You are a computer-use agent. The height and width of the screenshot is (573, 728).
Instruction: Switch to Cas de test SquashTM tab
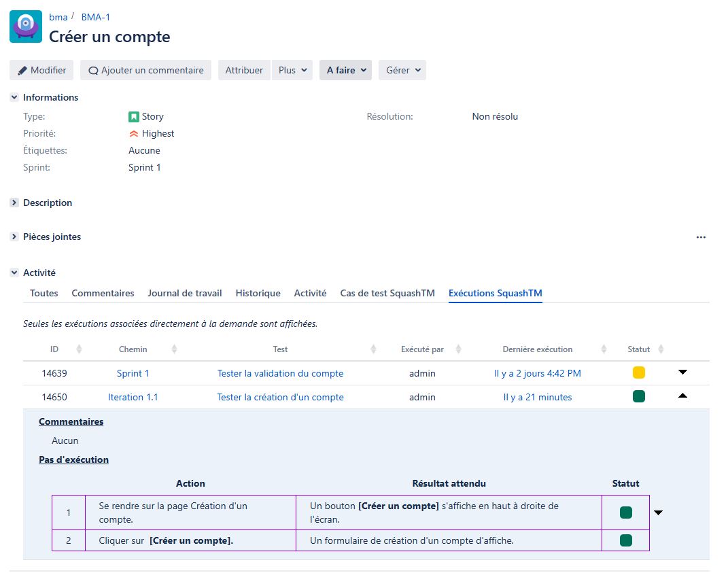pos(387,294)
